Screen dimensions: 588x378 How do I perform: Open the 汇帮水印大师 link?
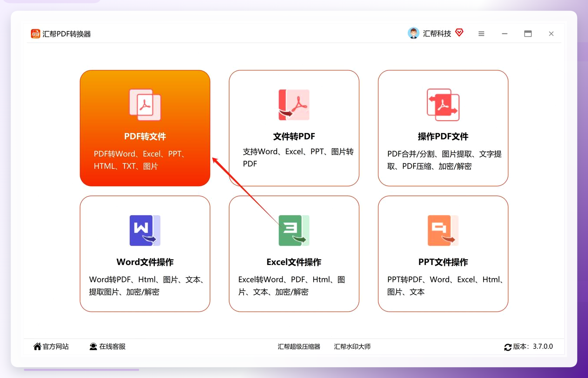point(352,347)
